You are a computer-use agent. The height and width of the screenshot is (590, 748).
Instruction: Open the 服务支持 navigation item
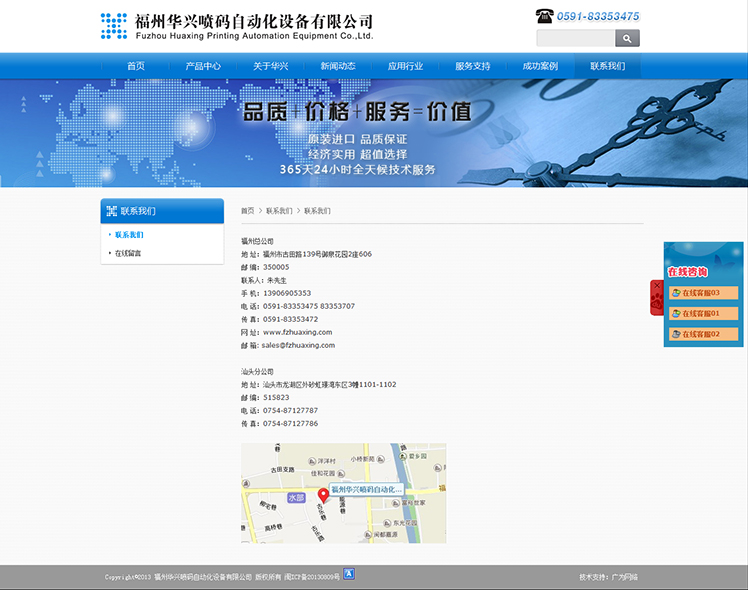pos(472,66)
